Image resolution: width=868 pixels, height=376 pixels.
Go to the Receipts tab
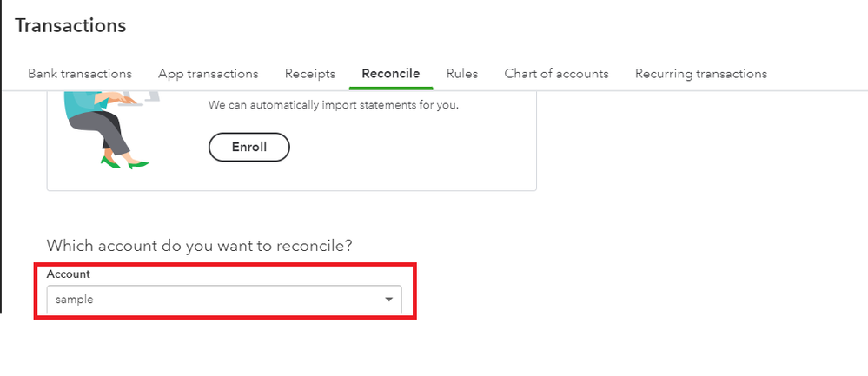tap(310, 74)
